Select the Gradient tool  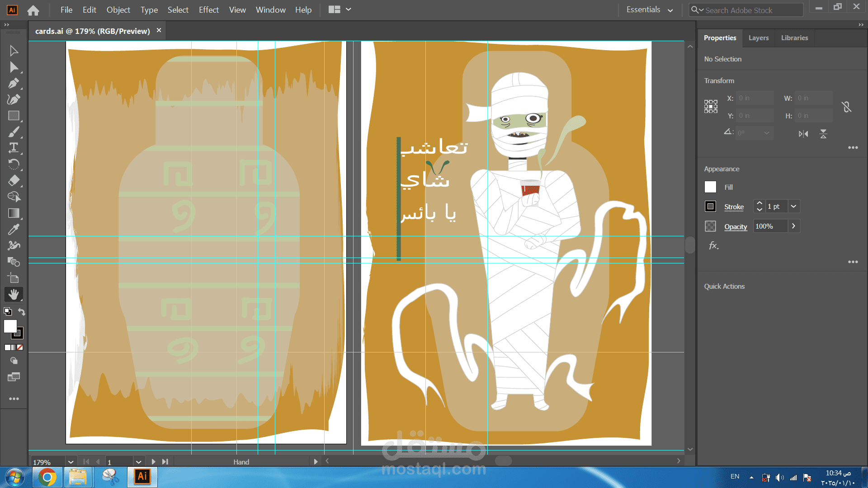tap(14, 213)
